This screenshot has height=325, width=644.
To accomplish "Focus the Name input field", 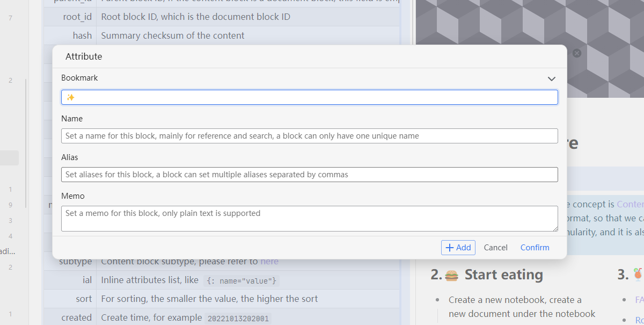I will (x=310, y=136).
